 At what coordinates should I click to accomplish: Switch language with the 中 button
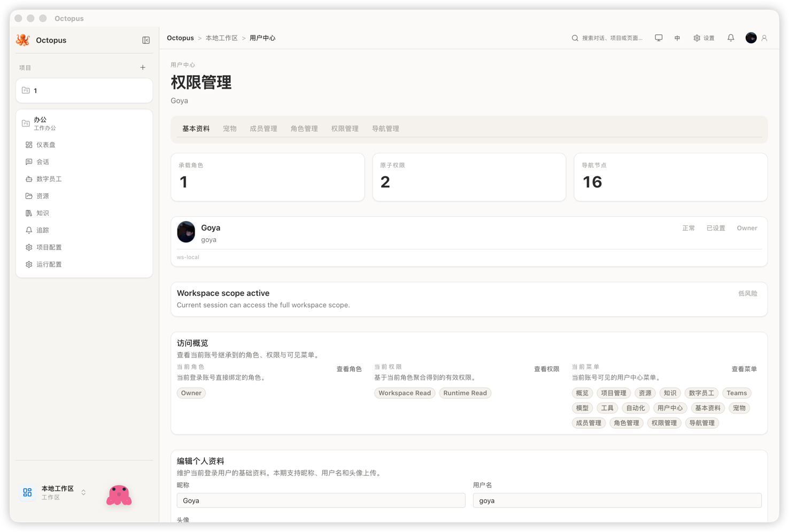[677, 38]
